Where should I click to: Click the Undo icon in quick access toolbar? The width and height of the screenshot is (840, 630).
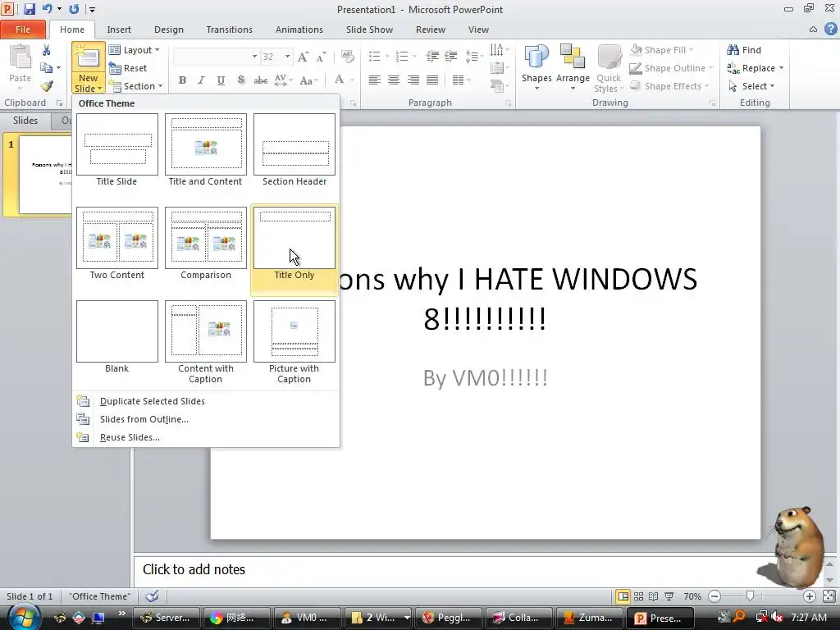coord(47,9)
